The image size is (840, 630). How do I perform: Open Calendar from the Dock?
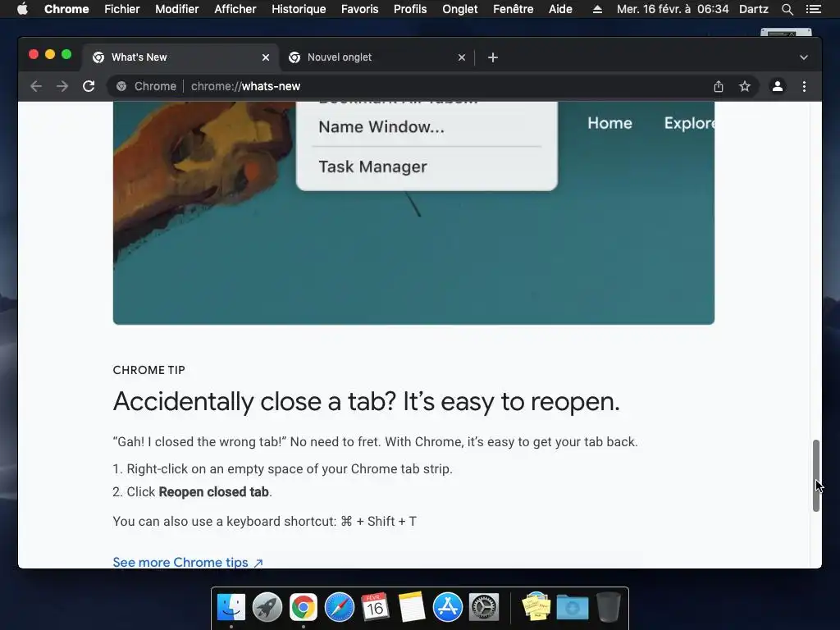[x=375, y=608]
